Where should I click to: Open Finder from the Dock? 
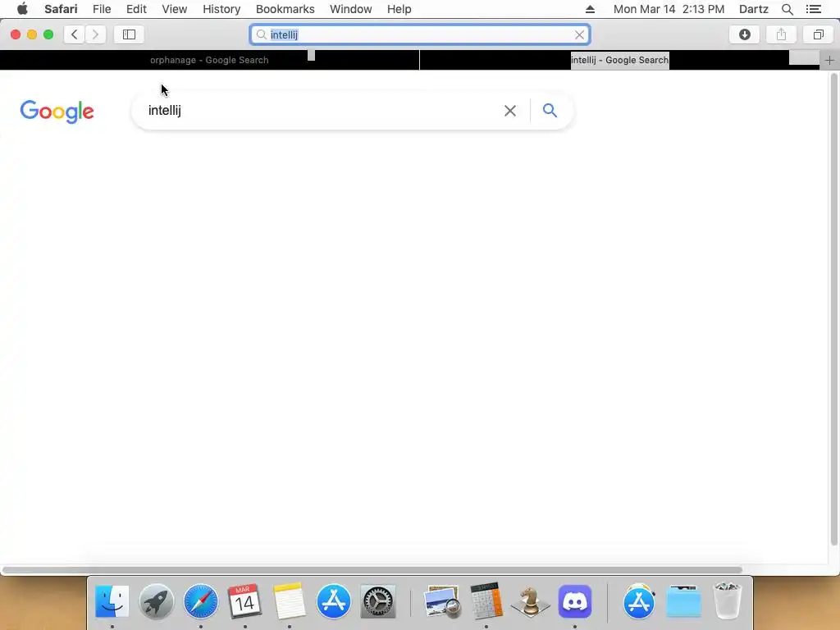pyautogui.click(x=112, y=601)
